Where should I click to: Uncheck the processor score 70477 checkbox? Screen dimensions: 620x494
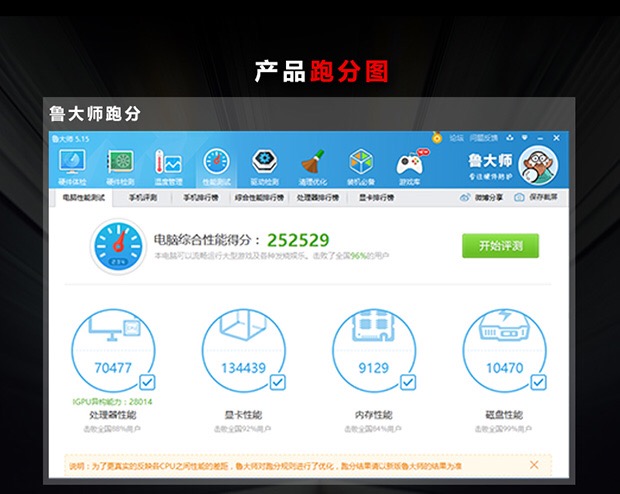(147, 382)
